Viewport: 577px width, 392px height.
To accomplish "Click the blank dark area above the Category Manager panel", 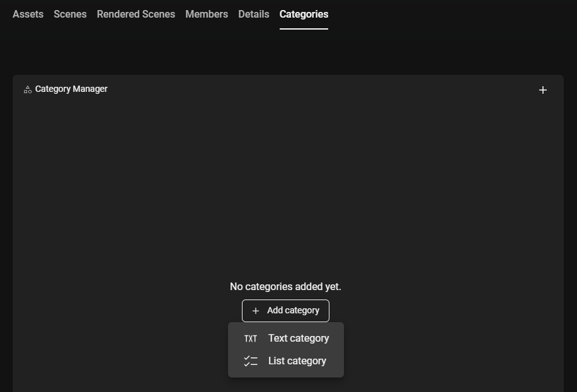I will tap(283, 53).
